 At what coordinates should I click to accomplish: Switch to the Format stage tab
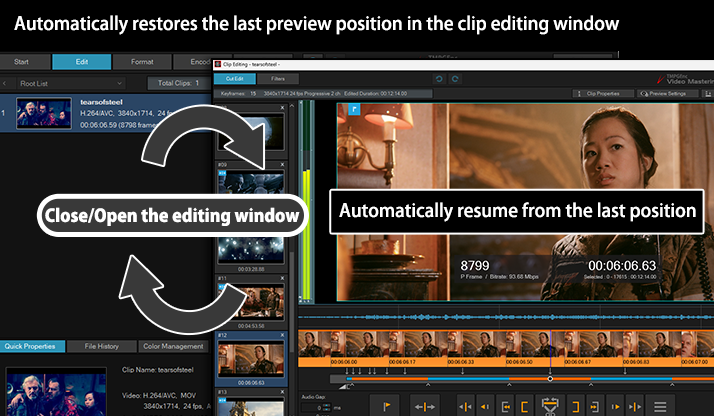[142, 62]
